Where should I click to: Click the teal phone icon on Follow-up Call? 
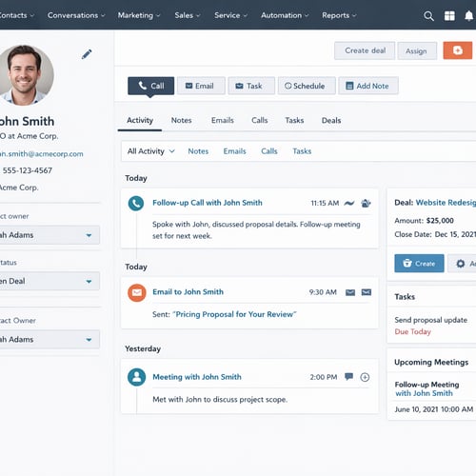coord(136,204)
